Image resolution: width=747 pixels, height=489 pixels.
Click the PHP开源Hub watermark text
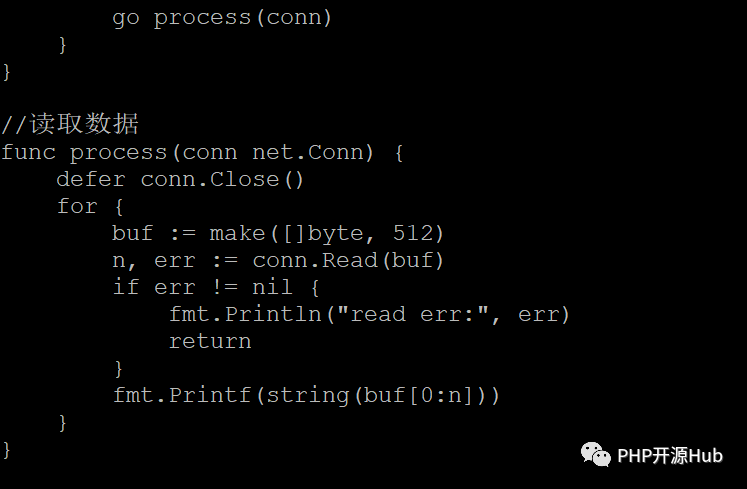click(x=669, y=456)
